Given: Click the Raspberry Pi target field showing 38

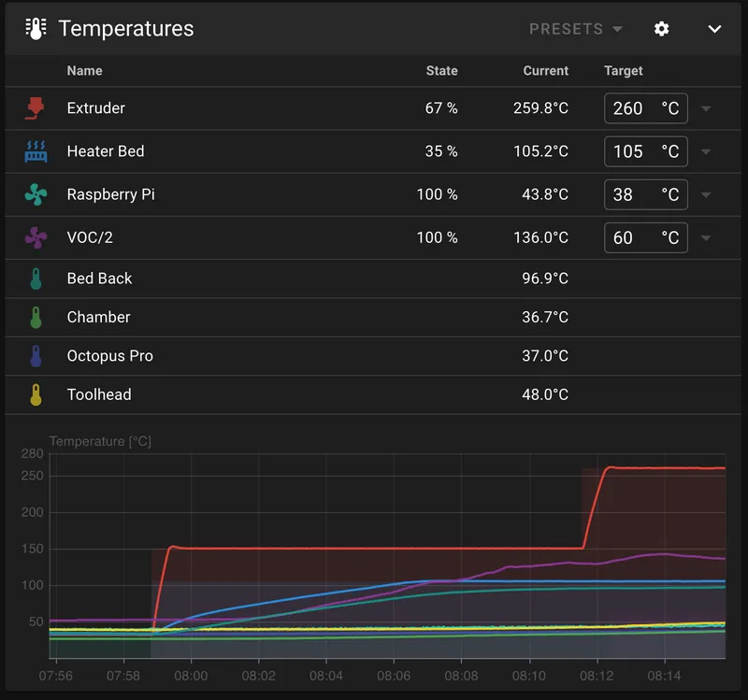Looking at the screenshot, I should 645,194.
